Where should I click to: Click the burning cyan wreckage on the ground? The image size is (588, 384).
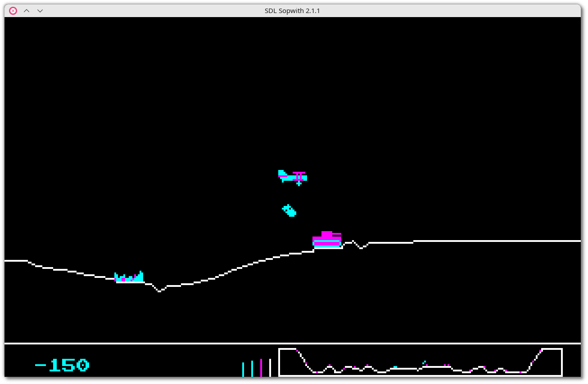[129, 277]
